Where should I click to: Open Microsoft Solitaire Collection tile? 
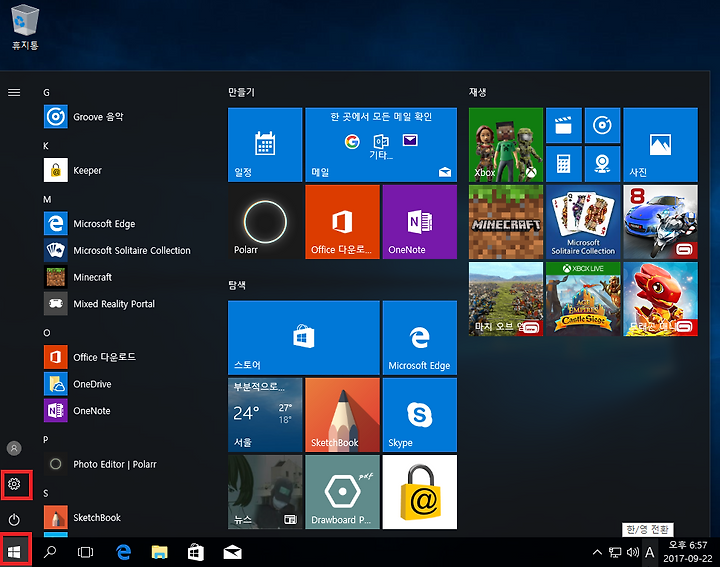click(x=583, y=222)
